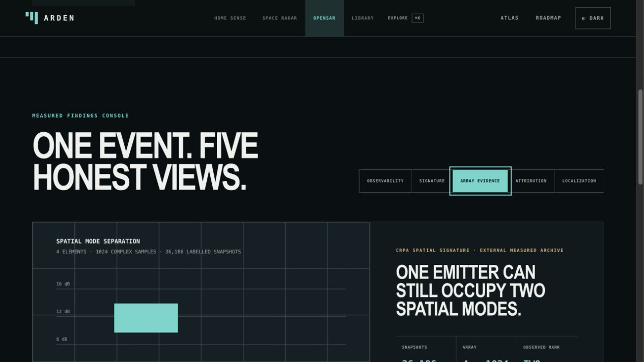Click the "Snapshots" stat label
Image resolution: width=644 pixels, height=362 pixels.
(414, 347)
